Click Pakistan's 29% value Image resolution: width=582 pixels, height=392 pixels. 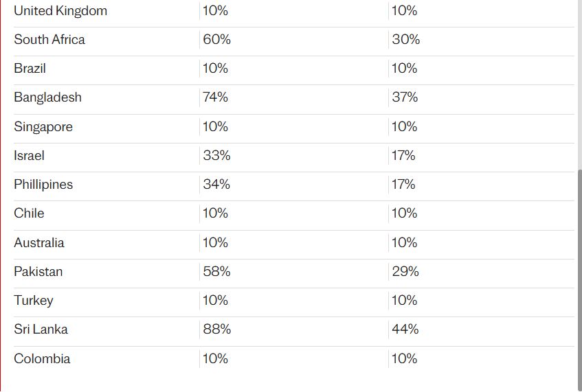point(405,272)
